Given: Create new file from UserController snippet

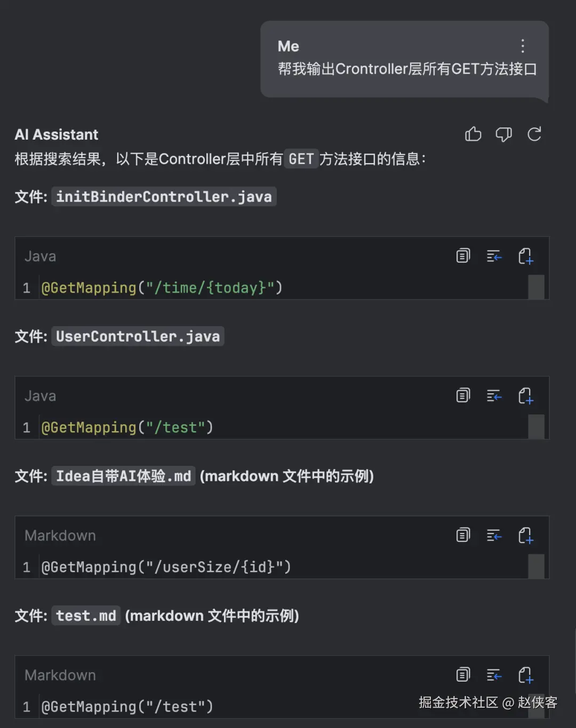Looking at the screenshot, I should tap(525, 396).
